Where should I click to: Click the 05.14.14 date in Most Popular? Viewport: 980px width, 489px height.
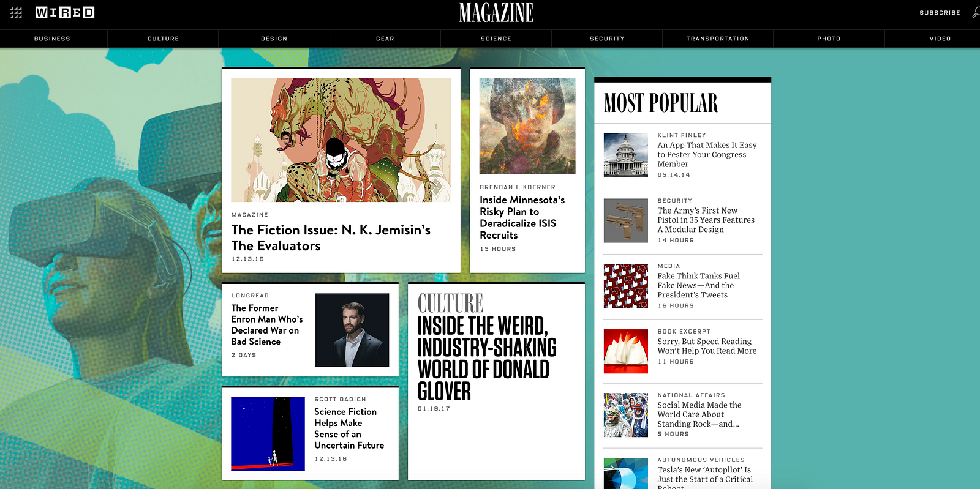point(674,175)
